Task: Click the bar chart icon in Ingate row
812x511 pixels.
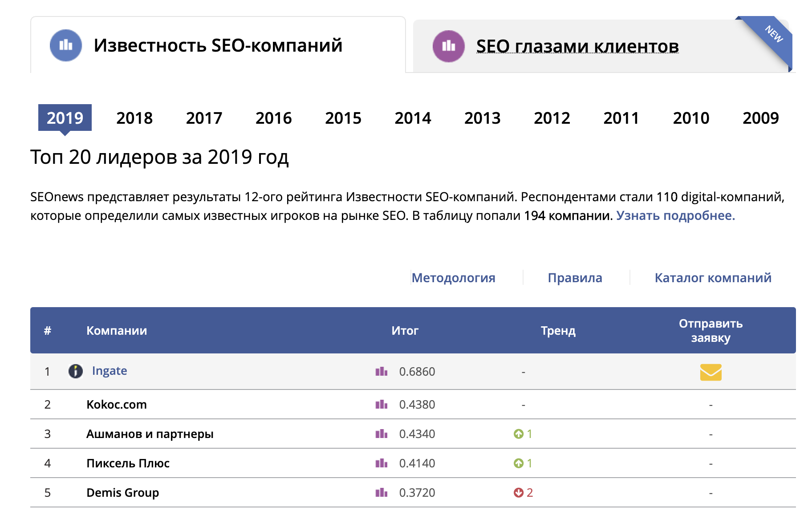Action: 382,371
